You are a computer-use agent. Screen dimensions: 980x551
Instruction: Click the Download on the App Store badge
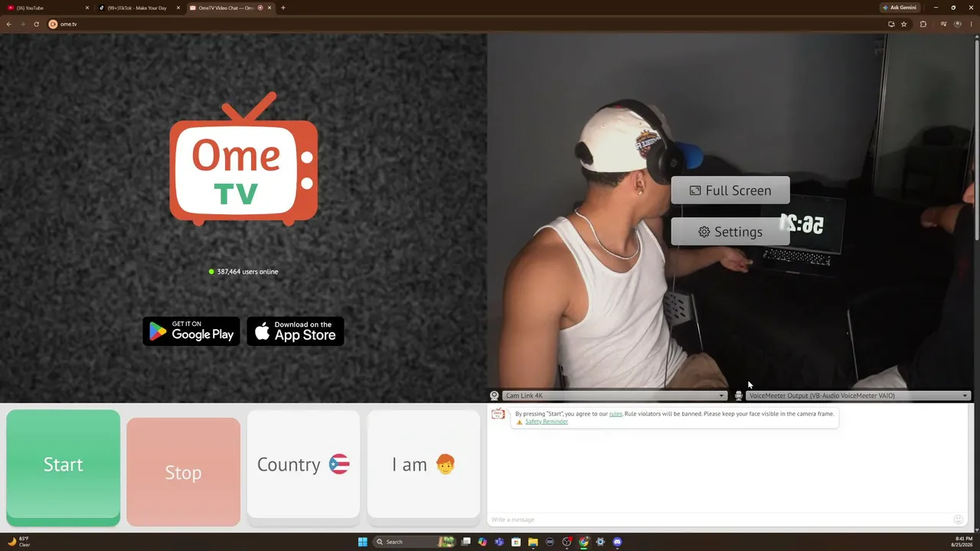296,331
